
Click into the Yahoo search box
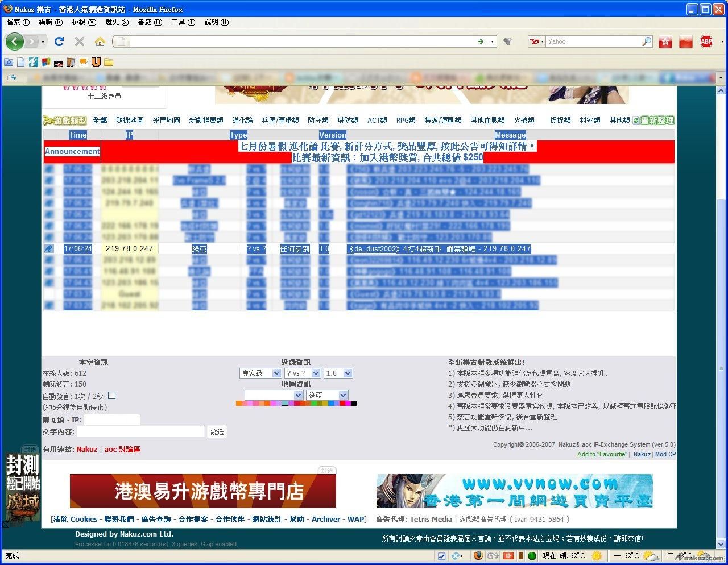tap(594, 41)
